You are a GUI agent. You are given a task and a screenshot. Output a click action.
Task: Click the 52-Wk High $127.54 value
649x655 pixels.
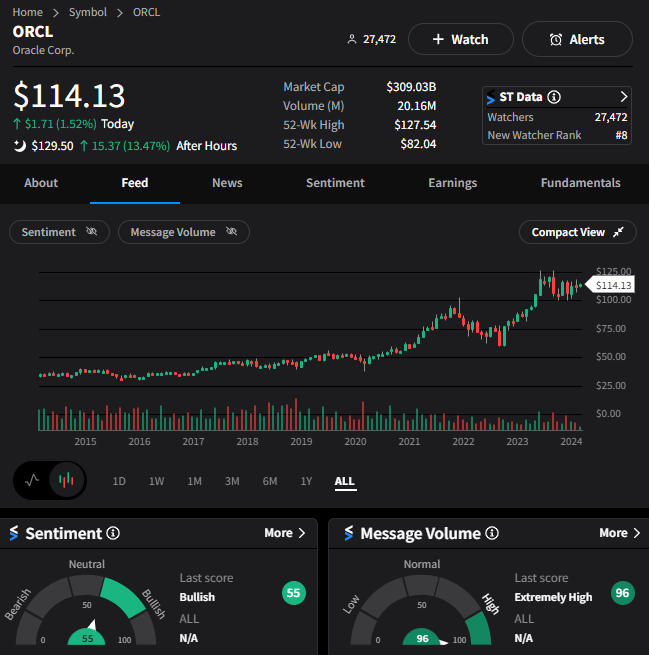pos(415,125)
